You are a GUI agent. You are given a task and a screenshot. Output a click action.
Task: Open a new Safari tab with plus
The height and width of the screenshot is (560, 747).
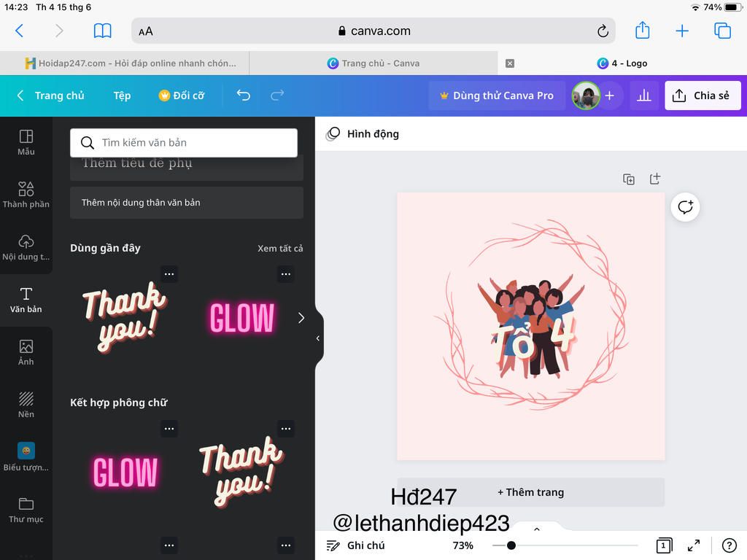[682, 31]
